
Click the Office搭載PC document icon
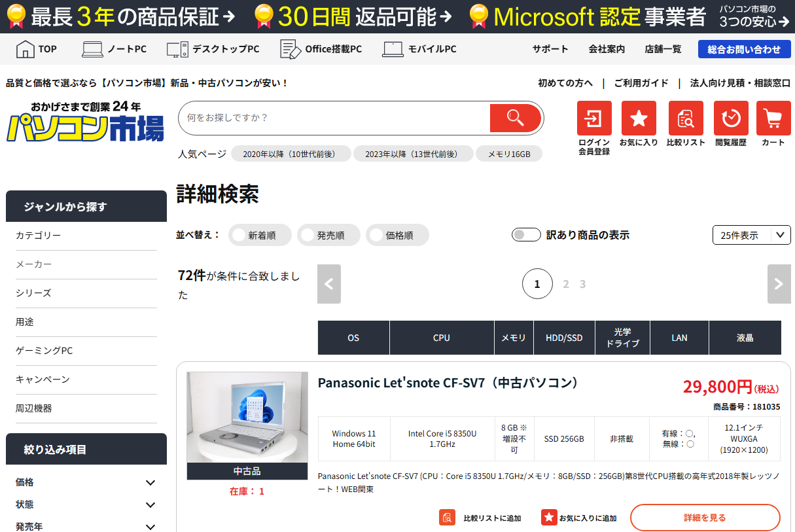coord(290,49)
